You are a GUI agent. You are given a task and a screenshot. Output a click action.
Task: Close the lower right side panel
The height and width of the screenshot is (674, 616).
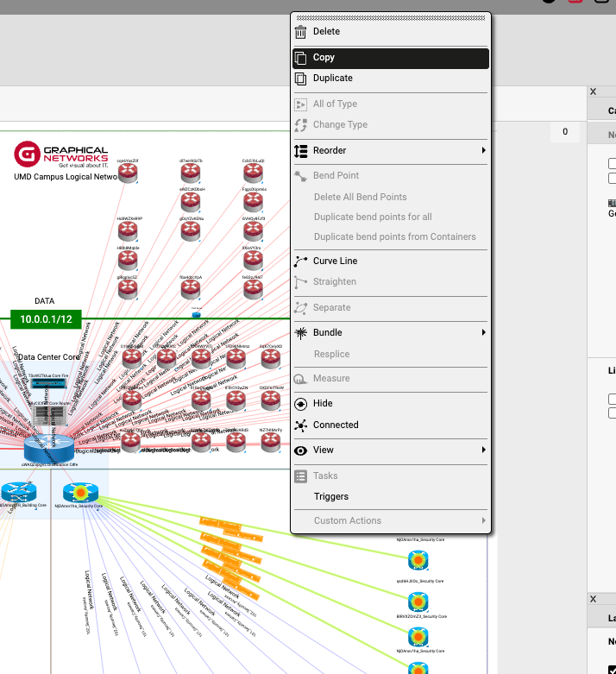click(593, 599)
